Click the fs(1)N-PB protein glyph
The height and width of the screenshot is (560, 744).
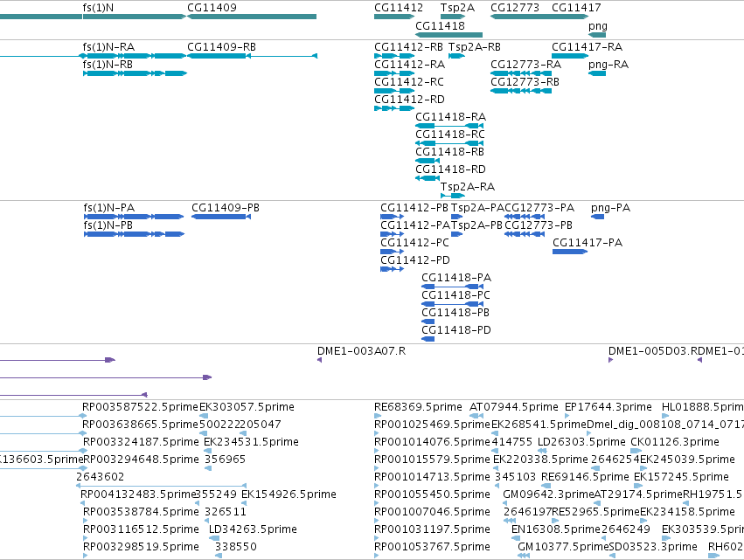point(134,234)
